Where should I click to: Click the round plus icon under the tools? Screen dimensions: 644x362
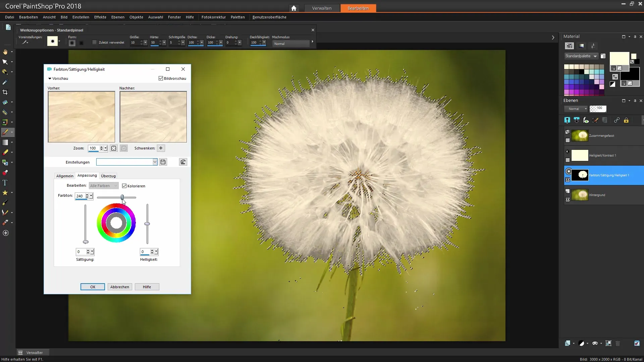pos(6,233)
